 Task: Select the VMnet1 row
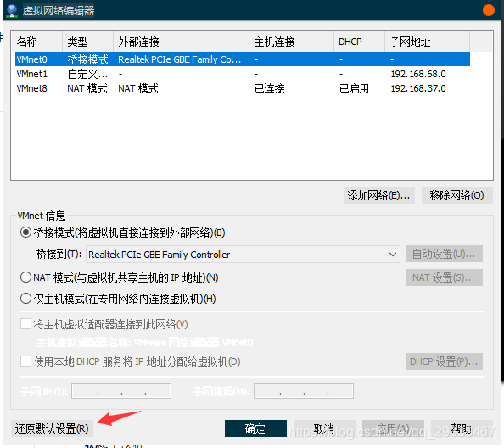pos(243,74)
